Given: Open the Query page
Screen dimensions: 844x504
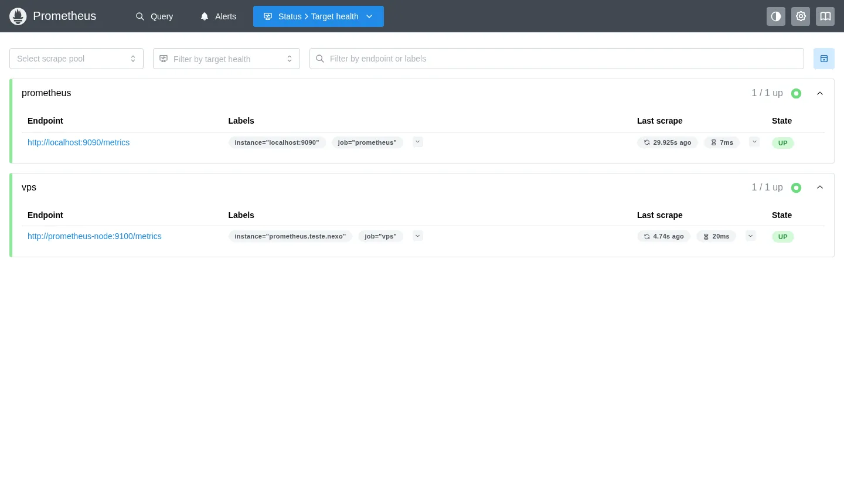Looking at the screenshot, I should coord(155,16).
